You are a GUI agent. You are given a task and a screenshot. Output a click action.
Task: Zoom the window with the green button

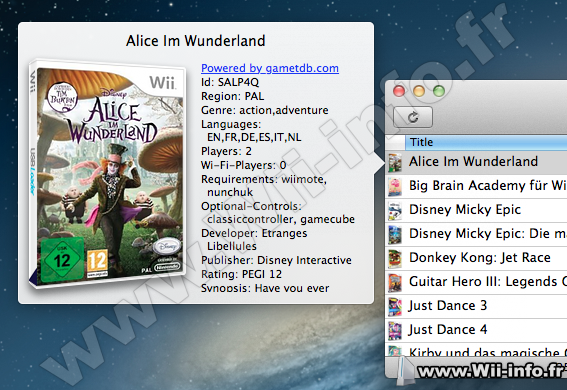click(439, 91)
